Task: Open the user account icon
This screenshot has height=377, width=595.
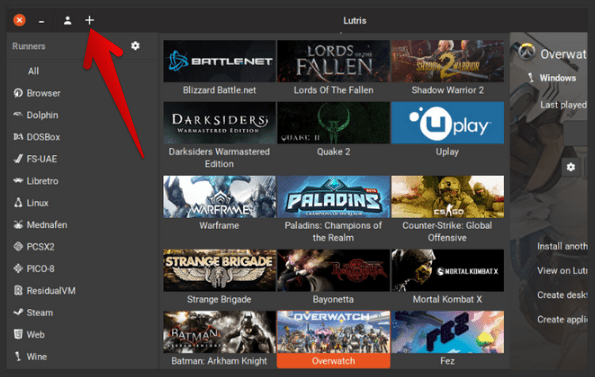Action: point(68,20)
